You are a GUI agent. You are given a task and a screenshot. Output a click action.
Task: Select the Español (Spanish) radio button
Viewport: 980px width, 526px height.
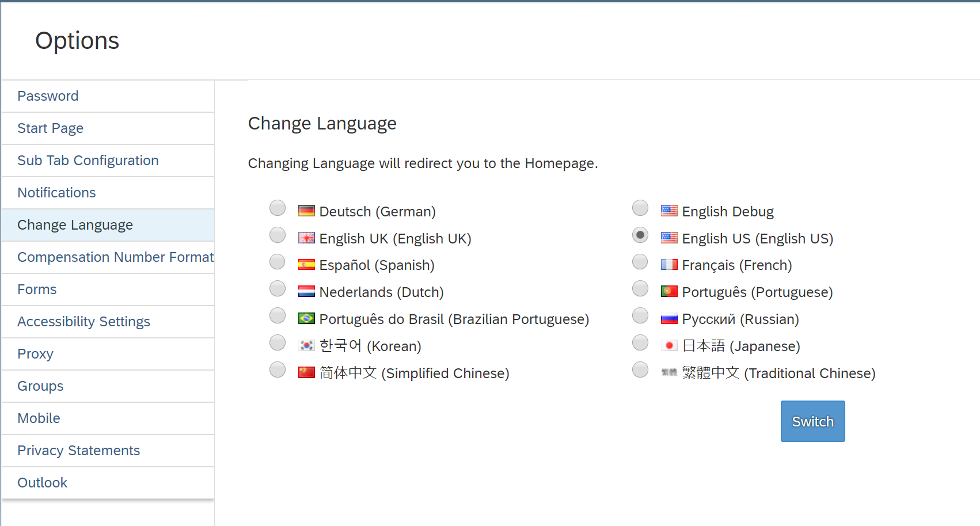(x=278, y=262)
